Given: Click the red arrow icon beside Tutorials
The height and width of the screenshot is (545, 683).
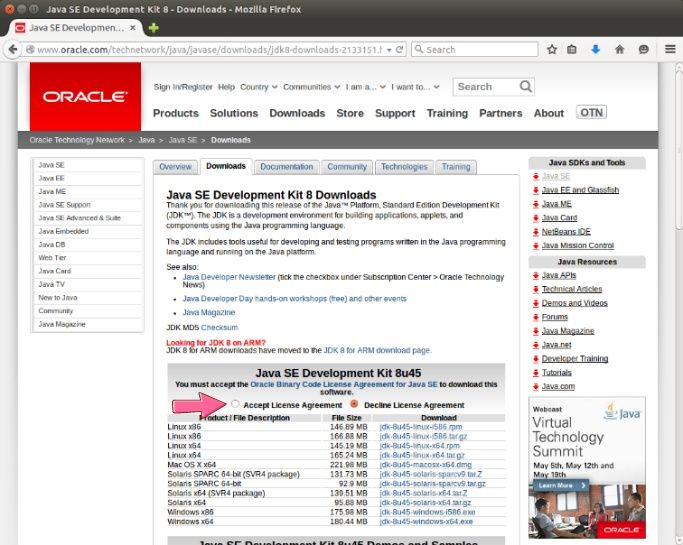Looking at the screenshot, I should tap(536, 373).
